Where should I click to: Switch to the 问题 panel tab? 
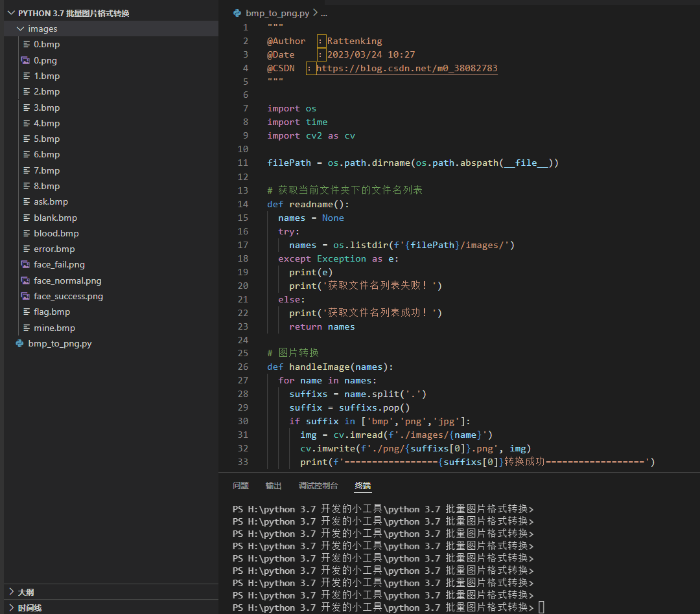click(x=240, y=486)
